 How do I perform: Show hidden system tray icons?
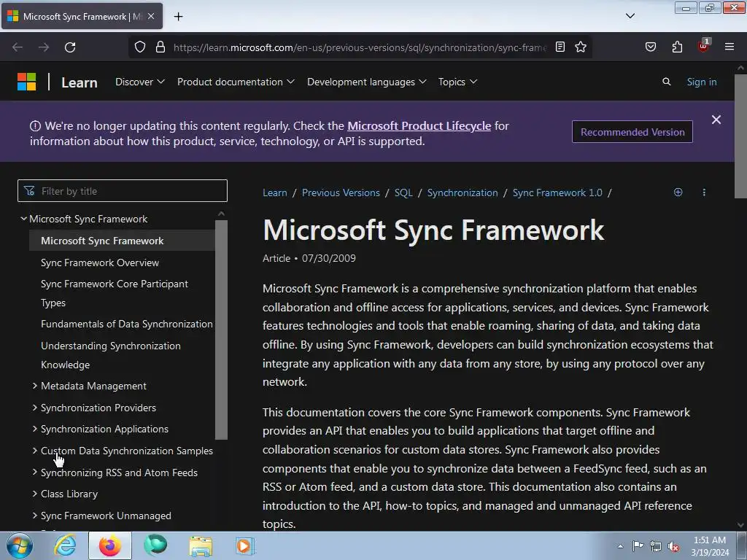[x=620, y=546]
